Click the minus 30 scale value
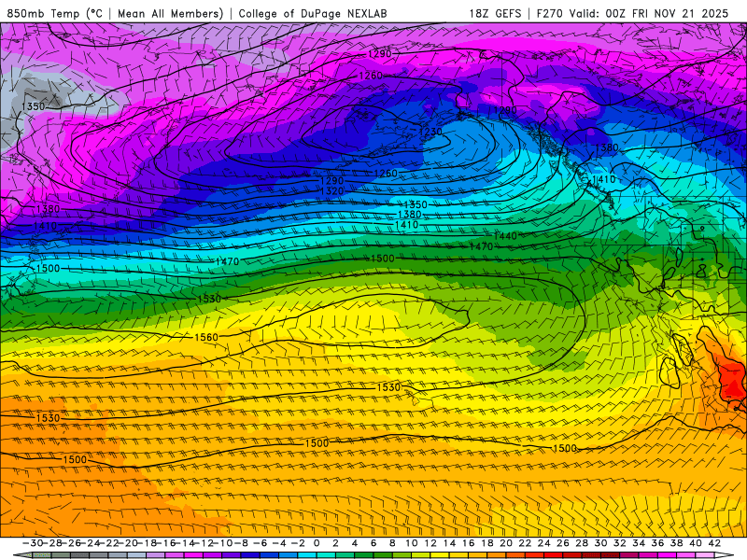 (33, 543)
